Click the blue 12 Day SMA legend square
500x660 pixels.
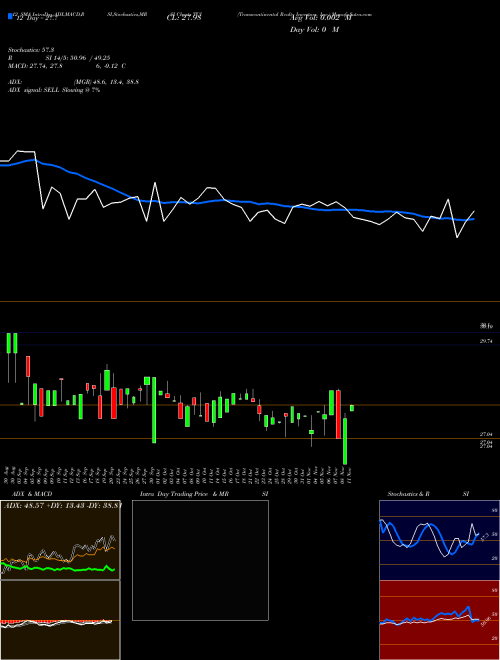pyautogui.click(x=10, y=17)
